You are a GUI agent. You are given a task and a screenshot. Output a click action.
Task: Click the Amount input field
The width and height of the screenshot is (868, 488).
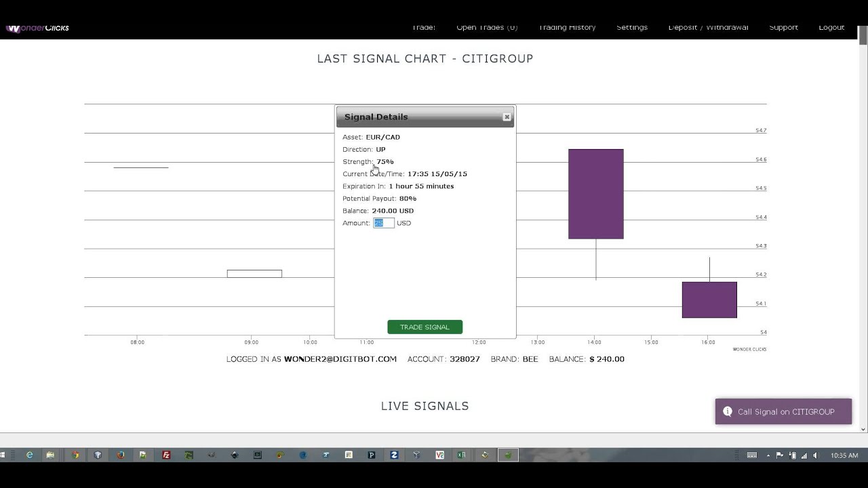[x=383, y=223]
